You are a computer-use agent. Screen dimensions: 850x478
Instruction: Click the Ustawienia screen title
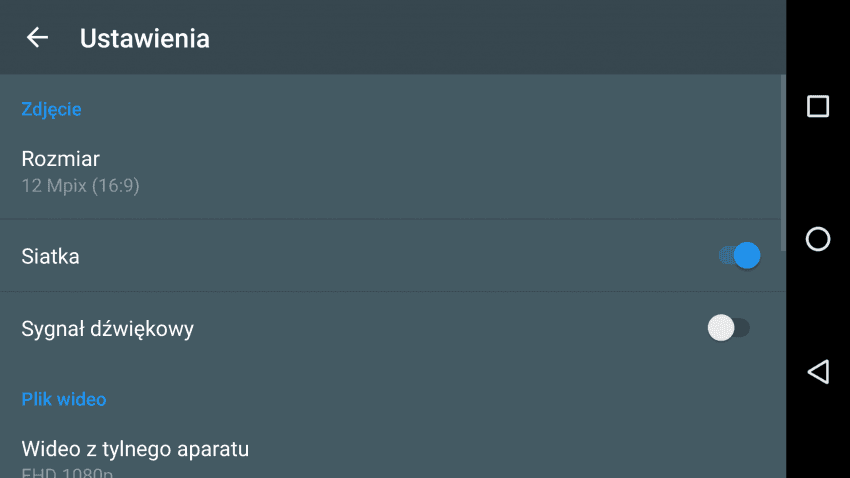(x=144, y=38)
